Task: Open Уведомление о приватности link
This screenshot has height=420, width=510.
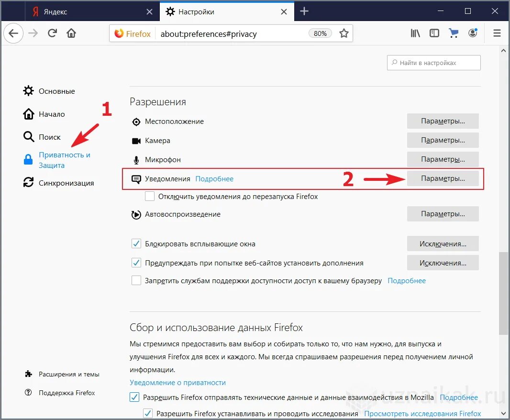Action: pyautogui.click(x=177, y=383)
